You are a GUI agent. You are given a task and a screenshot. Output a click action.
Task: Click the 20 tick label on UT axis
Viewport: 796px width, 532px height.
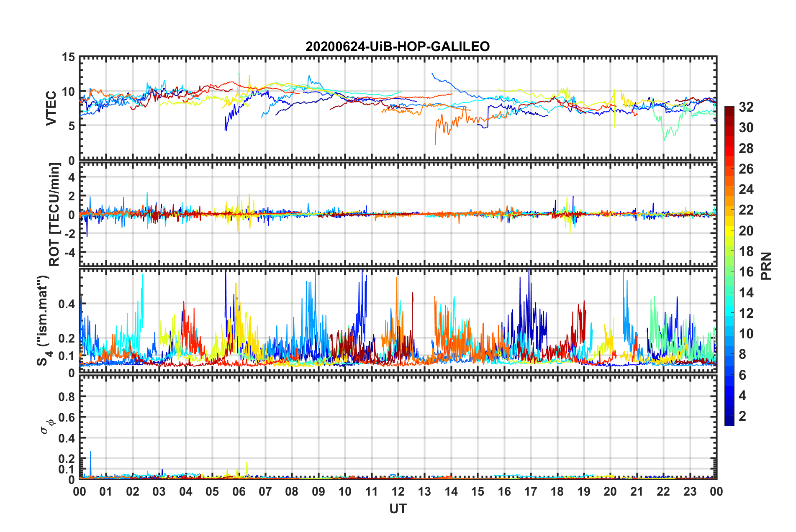[x=611, y=491]
